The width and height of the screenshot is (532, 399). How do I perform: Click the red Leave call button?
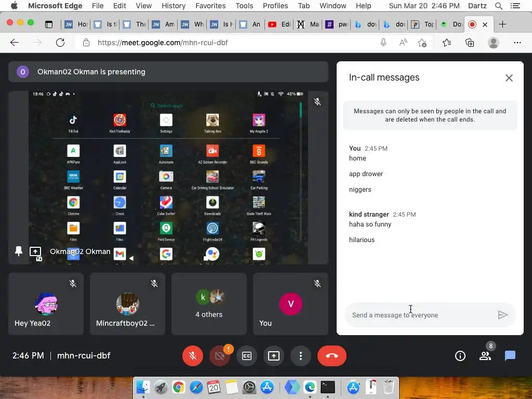point(332,355)
